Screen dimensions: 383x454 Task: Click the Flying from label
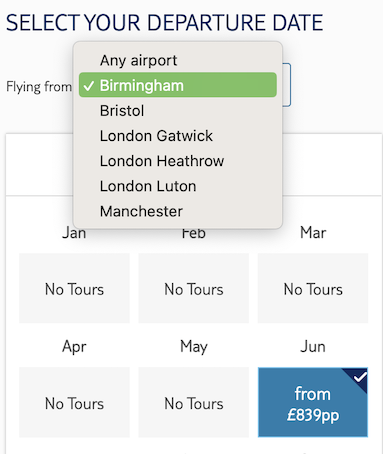click(x=39, y=87)
